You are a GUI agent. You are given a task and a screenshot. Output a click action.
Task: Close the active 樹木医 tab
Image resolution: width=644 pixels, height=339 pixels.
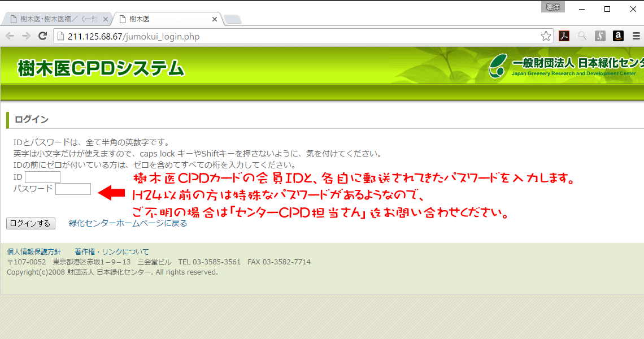215,19
